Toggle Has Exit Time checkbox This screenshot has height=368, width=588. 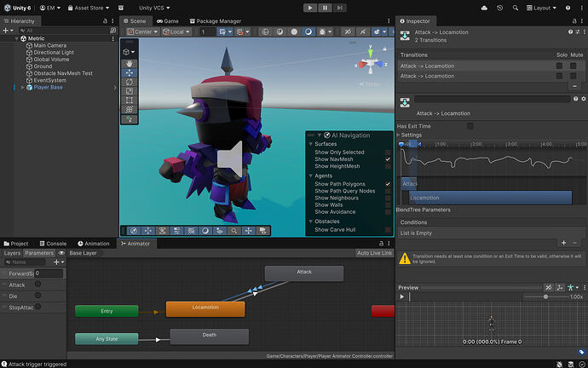[x=470, y=126]
